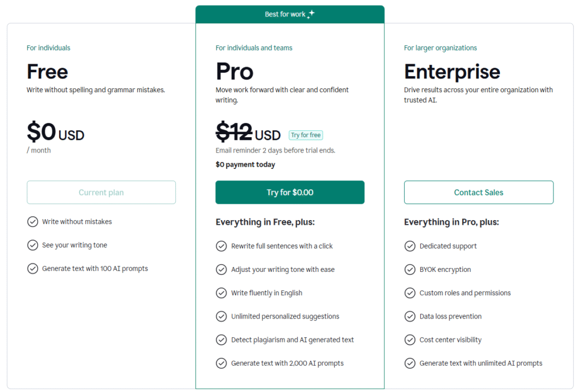583x392 pixels.
Task: Click the checkmark beside Data loss prevention
Action: pos(410,316)
